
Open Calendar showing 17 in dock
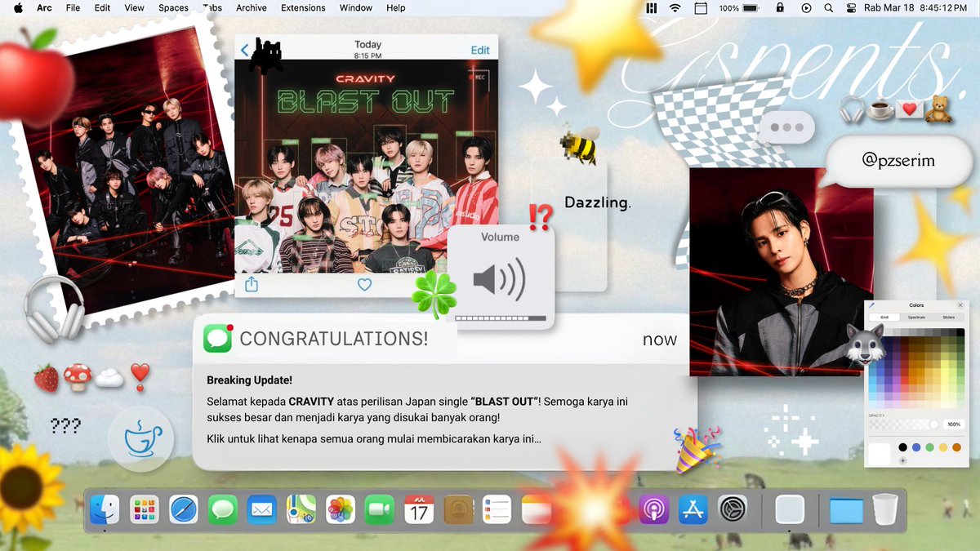click(x=419, y=510)
